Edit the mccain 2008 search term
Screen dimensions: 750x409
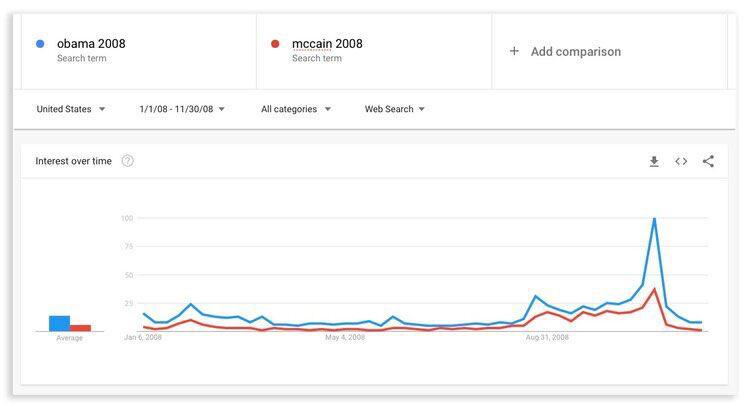(327, 44)
